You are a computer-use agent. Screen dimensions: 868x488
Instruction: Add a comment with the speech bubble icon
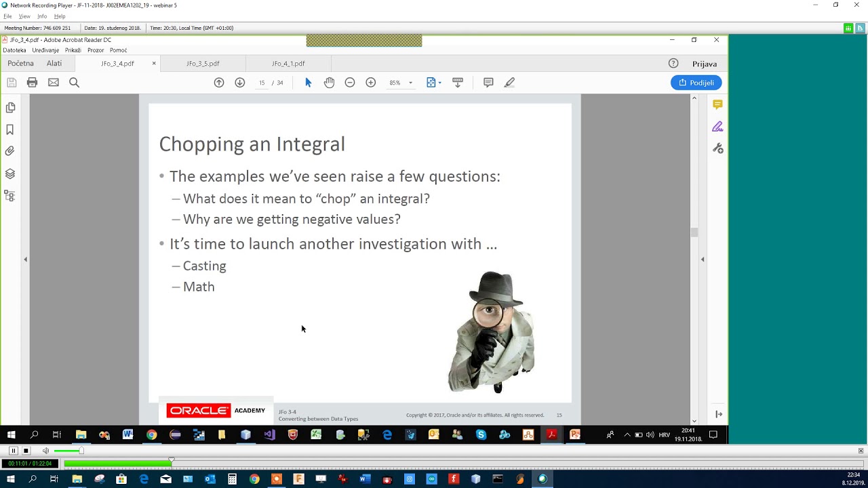[488, 83]
